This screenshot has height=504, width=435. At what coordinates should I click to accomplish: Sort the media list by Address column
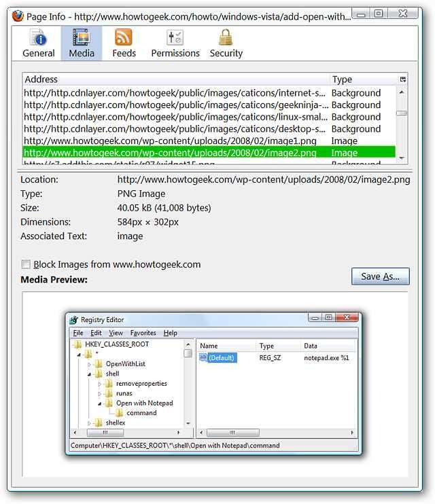pos(176,79)
